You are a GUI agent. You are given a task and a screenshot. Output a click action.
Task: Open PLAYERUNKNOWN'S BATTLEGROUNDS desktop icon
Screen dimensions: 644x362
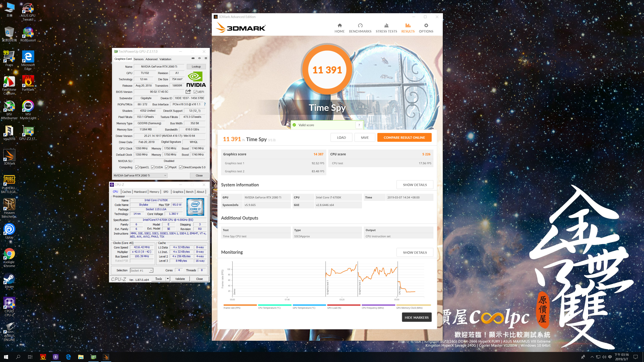click(x=9, y=184)
